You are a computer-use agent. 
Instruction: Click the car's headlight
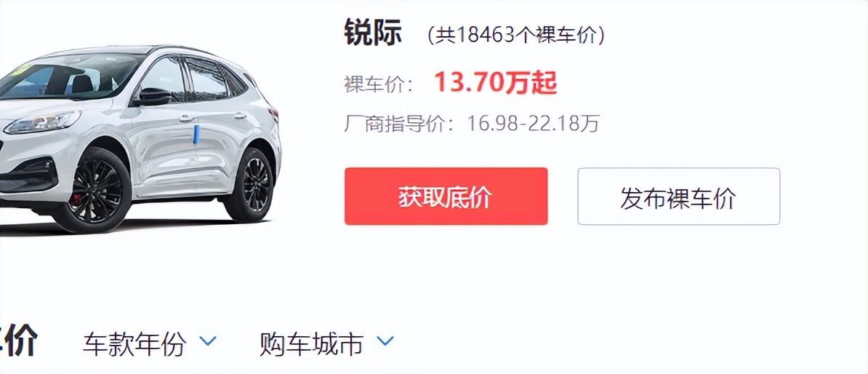point(43,122)
